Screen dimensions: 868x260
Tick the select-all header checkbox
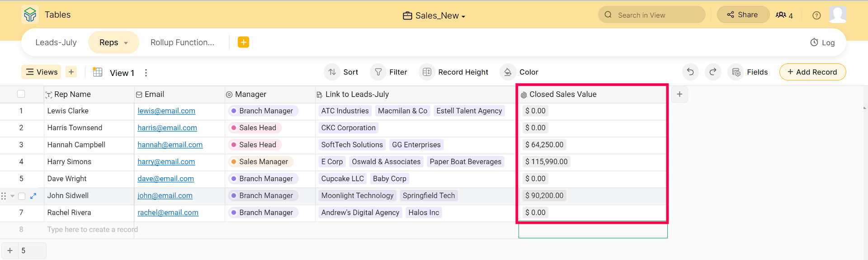(x=21, y=94)
